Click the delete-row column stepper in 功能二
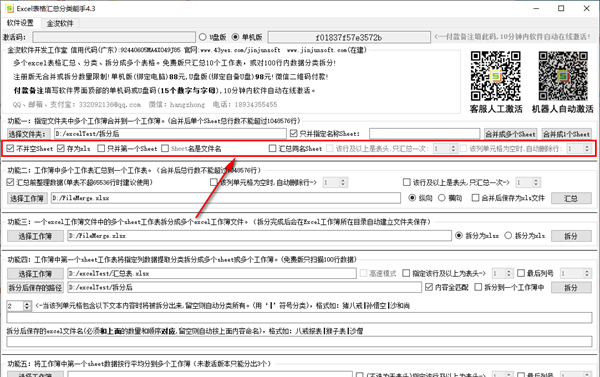Image resolution: width=600 pixels, height=377 pixels. (x=335, y=183)
